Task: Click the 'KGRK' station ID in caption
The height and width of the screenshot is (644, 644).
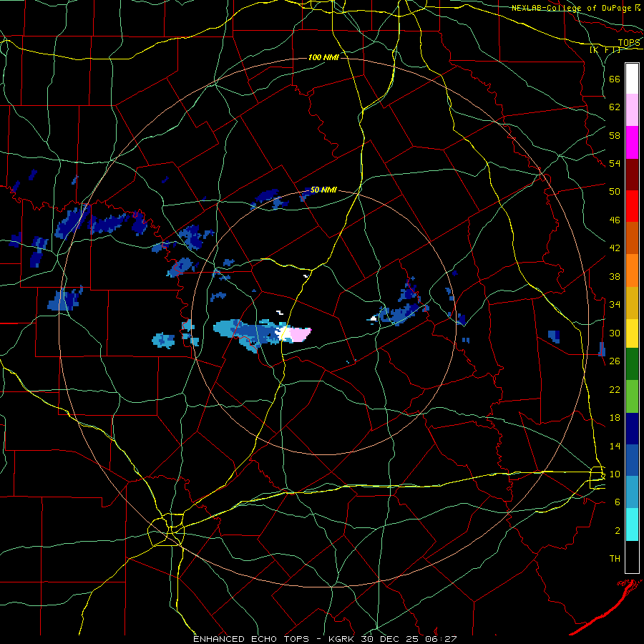Action: [x=343, y=639]
